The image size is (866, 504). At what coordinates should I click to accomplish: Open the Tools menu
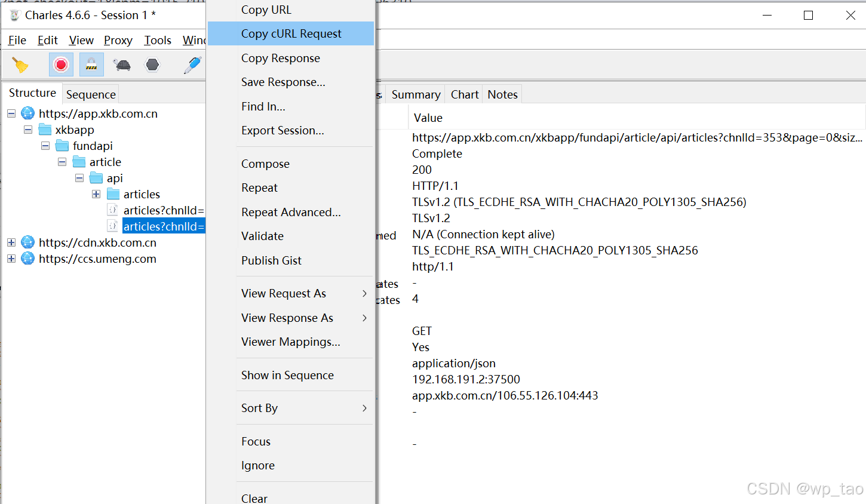tap(158, 40)
